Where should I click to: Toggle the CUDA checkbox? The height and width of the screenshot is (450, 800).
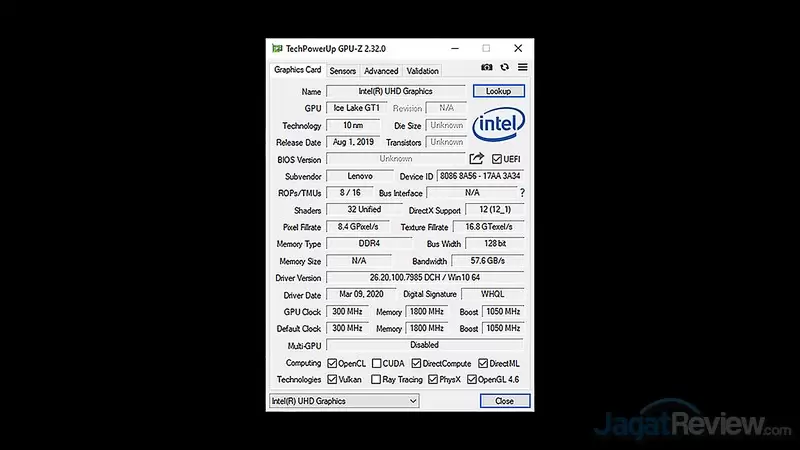tap(376, 363)
